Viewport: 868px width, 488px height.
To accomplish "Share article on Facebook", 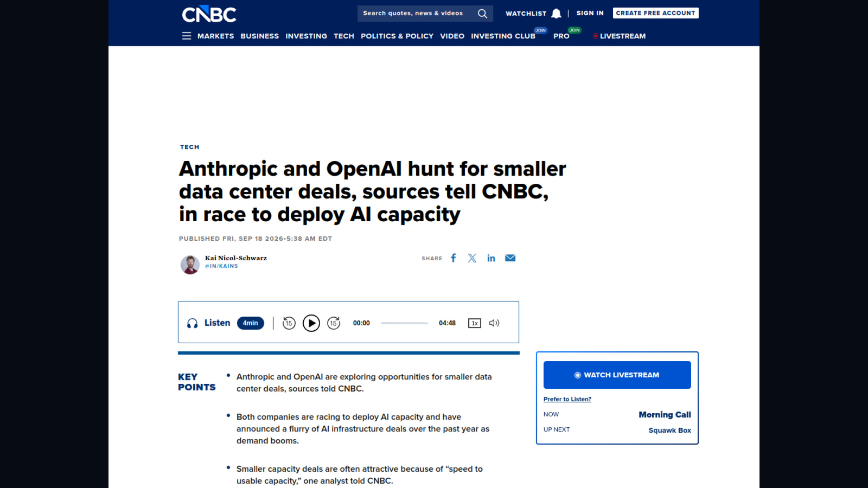I will pyautogui.click(x=454, y=258).
